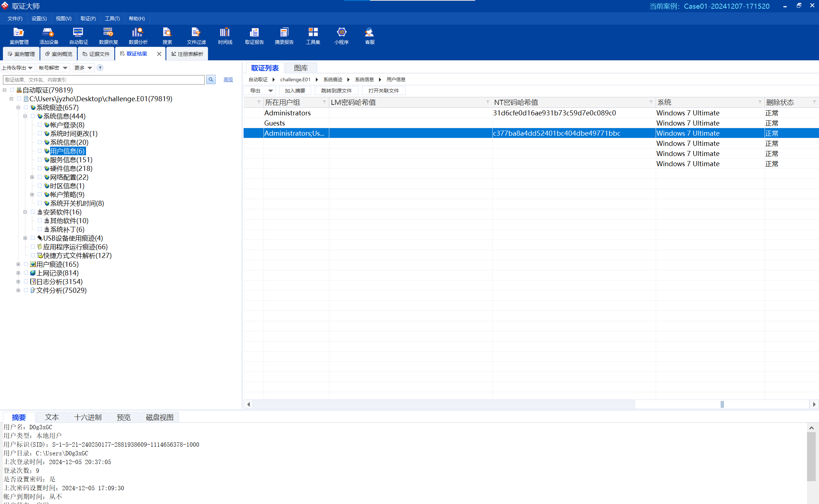Open filter arrow on NT密码哈希值 column
Image resolution: width=819 pixels, height=504 pixels.
coord(651,102)
